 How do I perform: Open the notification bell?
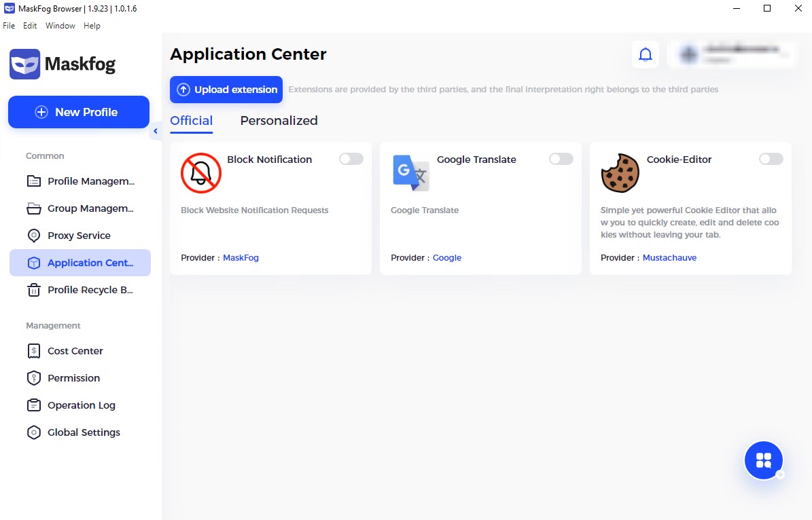coord(646,54)
